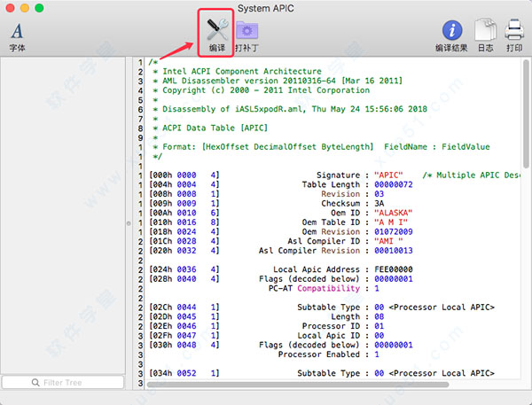Click the yellow minimize window button
The image size is (532, 405).
(x=25, y=8)
